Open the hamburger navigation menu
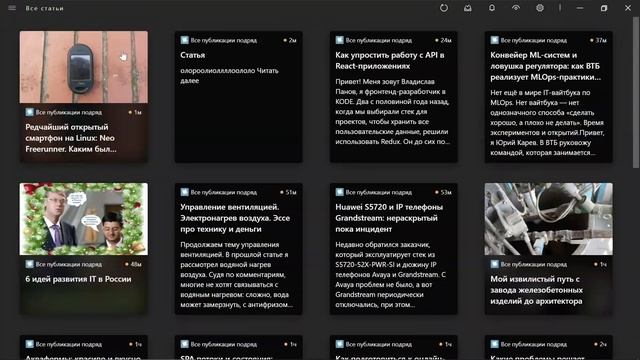Image resolution: width=640 pixels, height=360 pixels. (x=12, y=8)
